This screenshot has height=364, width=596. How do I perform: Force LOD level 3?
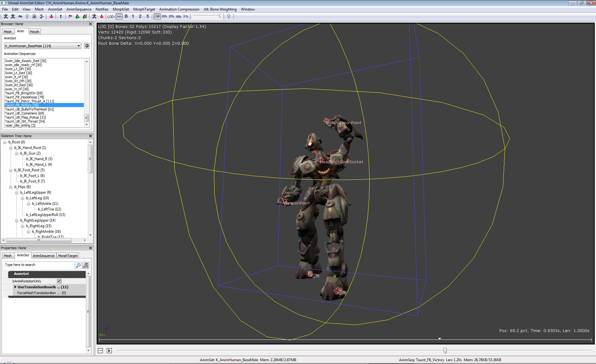click(x=148, y=16)
